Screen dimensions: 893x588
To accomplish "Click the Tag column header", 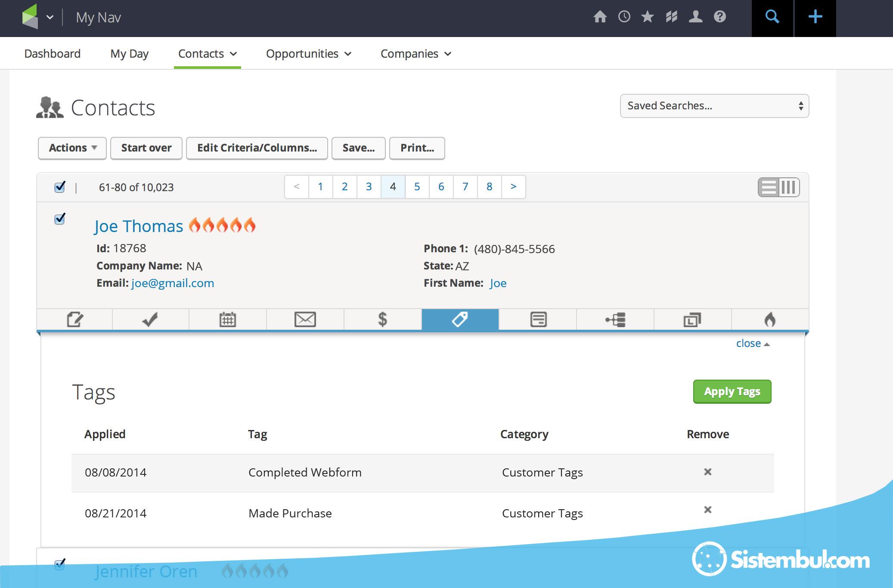I will (x=257, y=434).
